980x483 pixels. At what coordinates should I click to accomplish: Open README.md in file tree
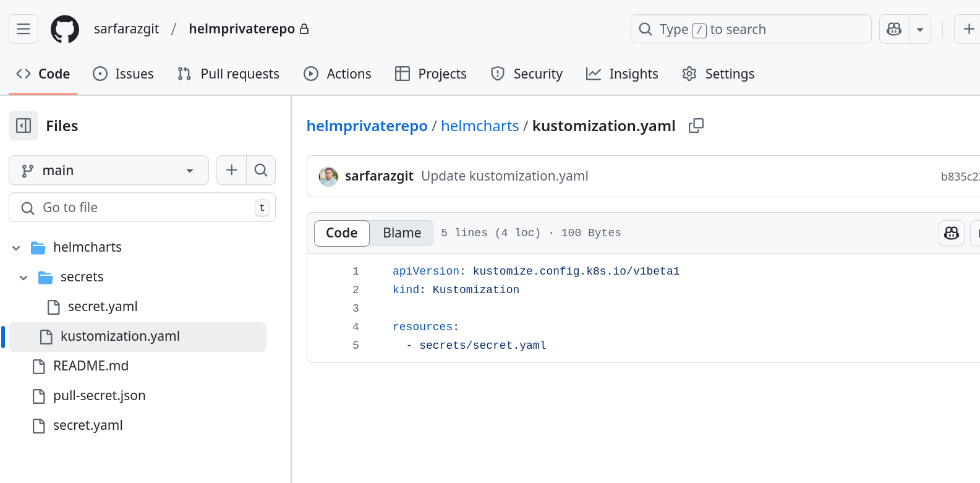click(x=91, y=366)
